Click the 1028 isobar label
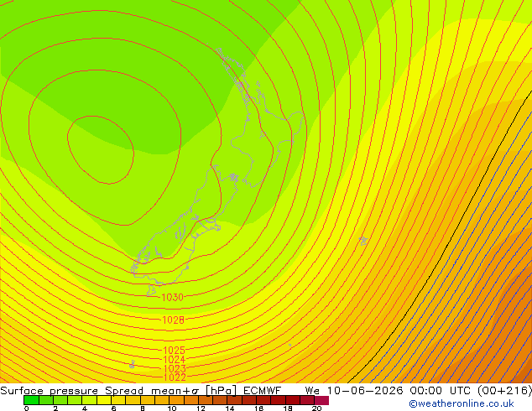Image resolution: width=532 pixels, height=411 pixels. pos(174,320)
